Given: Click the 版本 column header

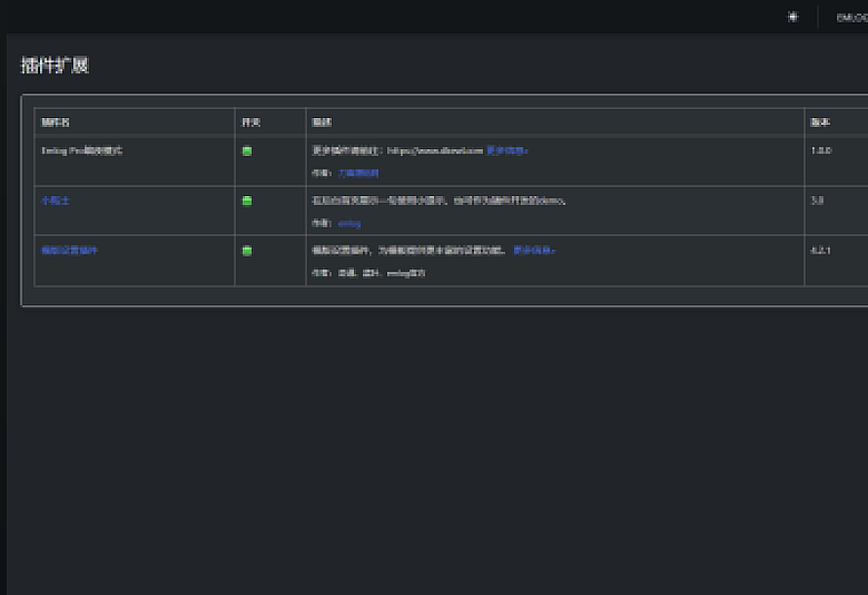Looking at the screenshot, I should pyautogui.click(x=820, y=122).
